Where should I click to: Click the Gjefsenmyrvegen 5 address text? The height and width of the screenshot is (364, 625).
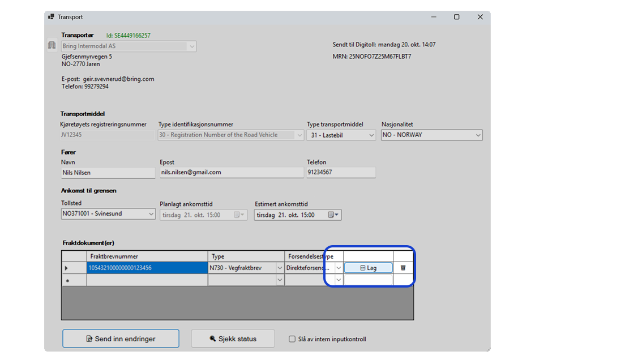(x=87, y=57)
